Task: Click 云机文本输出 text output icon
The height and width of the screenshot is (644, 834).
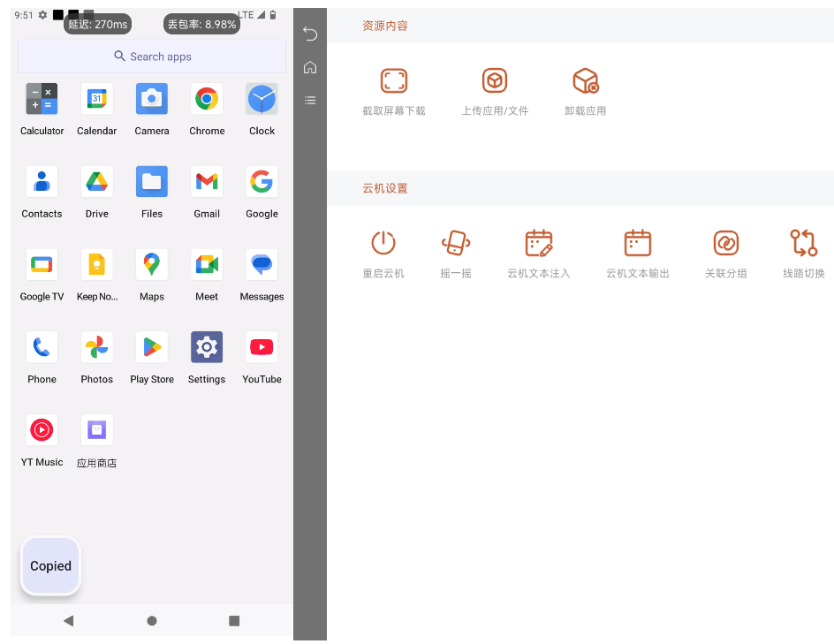Action: click(638, 243)
